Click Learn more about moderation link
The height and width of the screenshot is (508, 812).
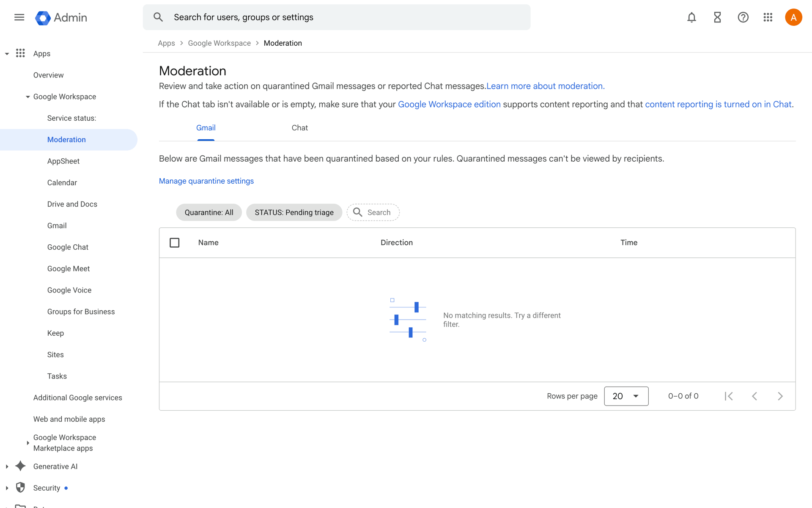[546, 86]
